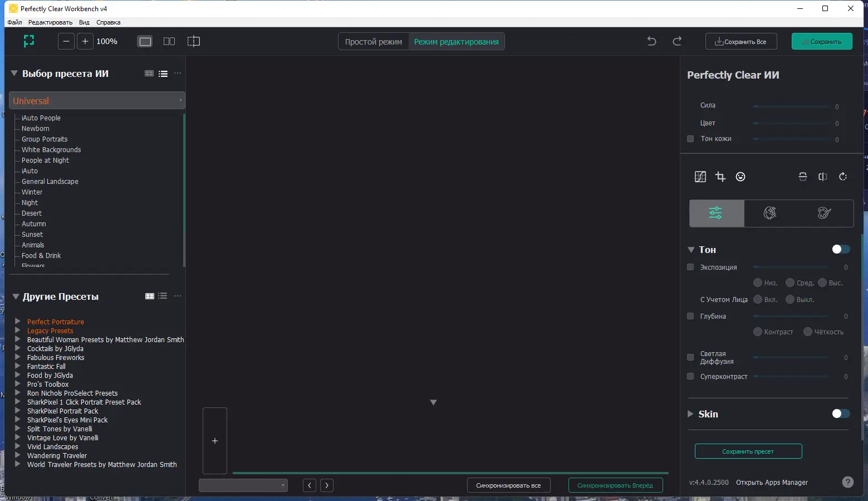868x501 pixels.
Task: Select the General Landscape preset
Action: click(50, 182)
